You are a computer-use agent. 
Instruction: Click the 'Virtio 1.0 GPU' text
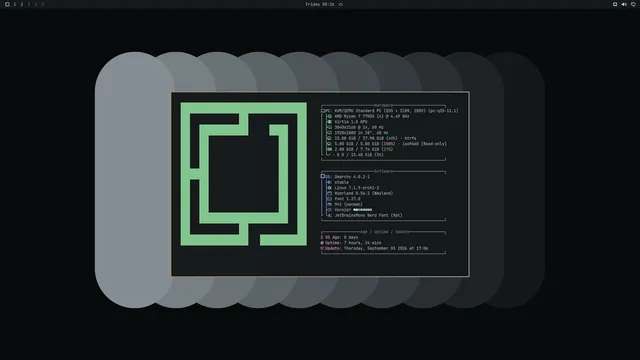pyautogui.click(x=351, y=122)
